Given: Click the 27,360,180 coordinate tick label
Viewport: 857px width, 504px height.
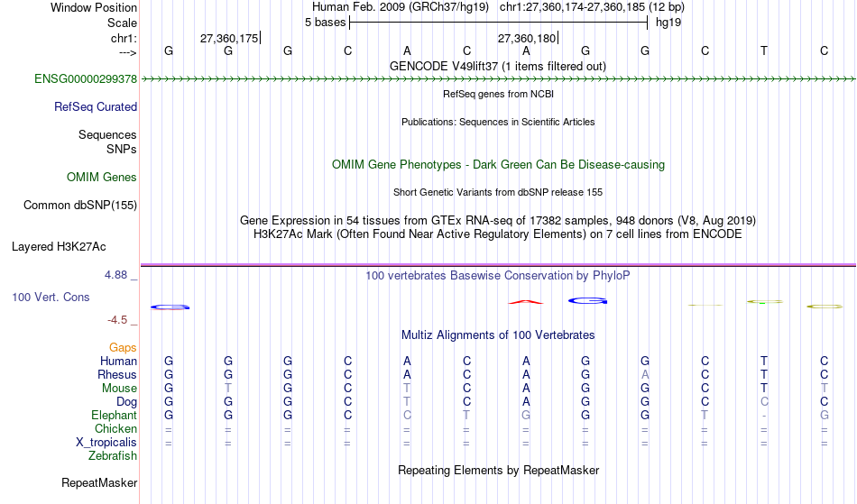Looking at the screenshot, I should 527,38.
